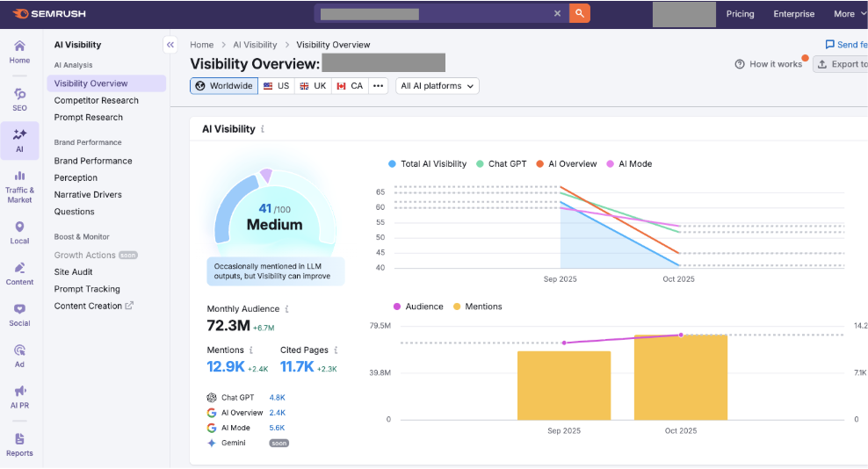Screen dimensions: 868x469
Task: Click the Traffic & Market sidebar icon
Action: pos(19,183)
